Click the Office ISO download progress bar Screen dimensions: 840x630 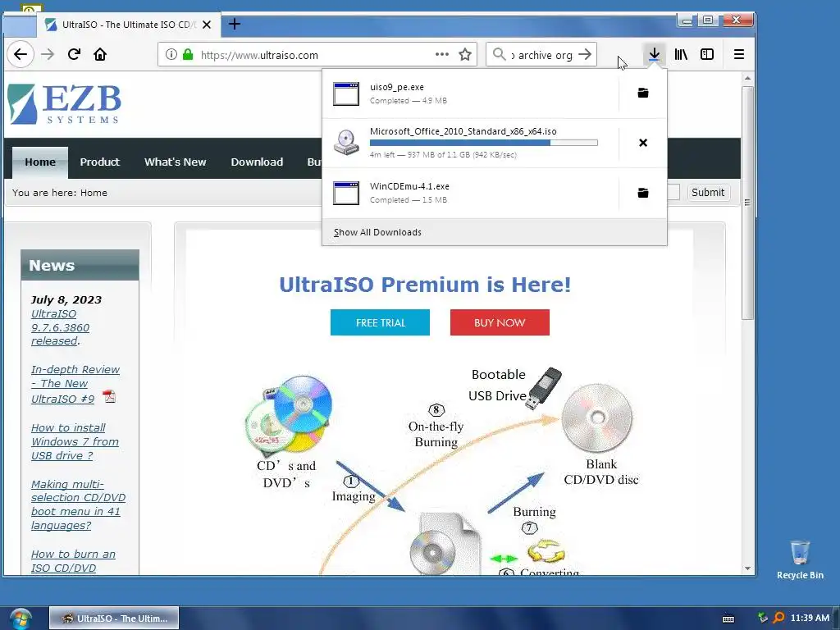pyautogui.click(x=484, y=143)
